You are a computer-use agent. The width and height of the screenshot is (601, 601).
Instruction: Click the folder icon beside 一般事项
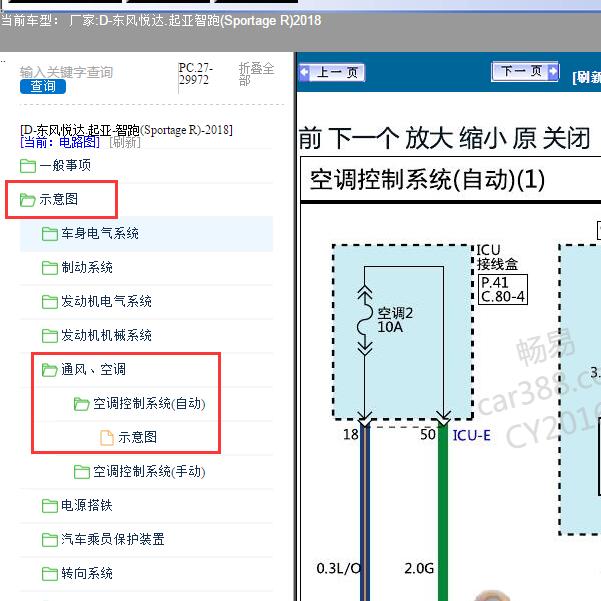[28, 166]
